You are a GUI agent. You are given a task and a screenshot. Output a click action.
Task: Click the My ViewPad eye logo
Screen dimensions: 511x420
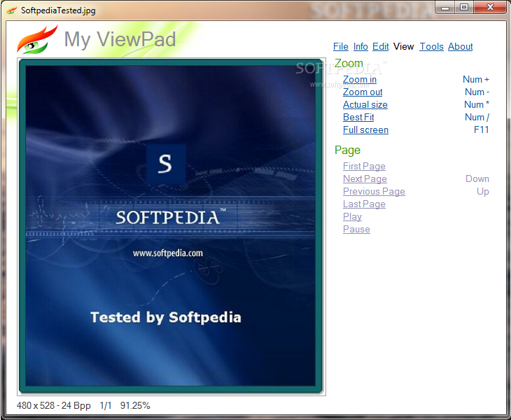[x=37, y=40]
